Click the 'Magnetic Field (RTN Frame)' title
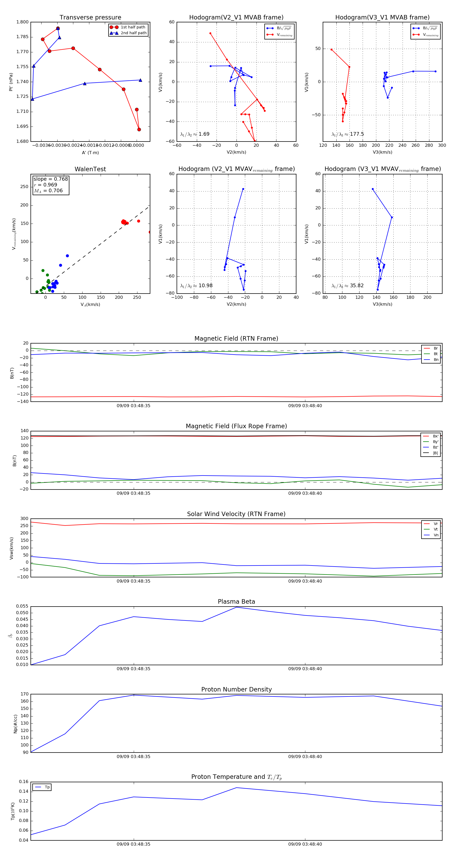Viewport: 473px width, 868px height. pos(236,339)
